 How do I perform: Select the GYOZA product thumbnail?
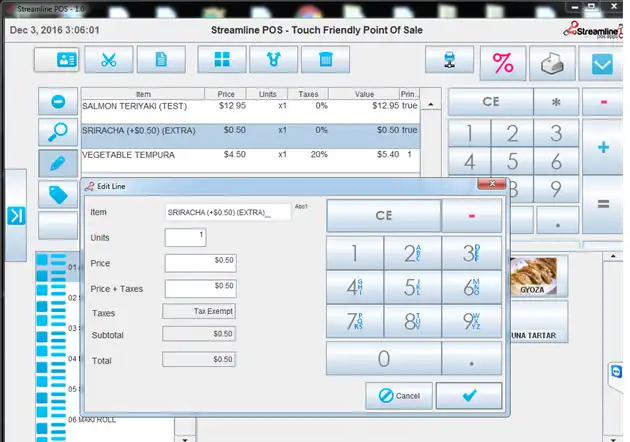[x=538, y=276]
